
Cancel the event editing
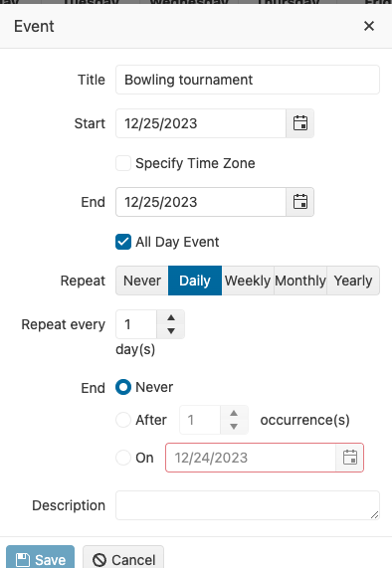[123, 558]
